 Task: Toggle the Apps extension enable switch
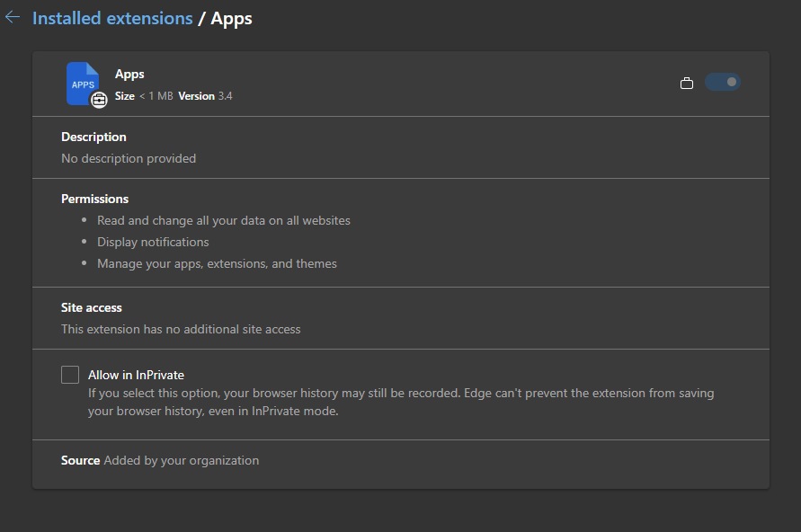click(x=722, y=83)
